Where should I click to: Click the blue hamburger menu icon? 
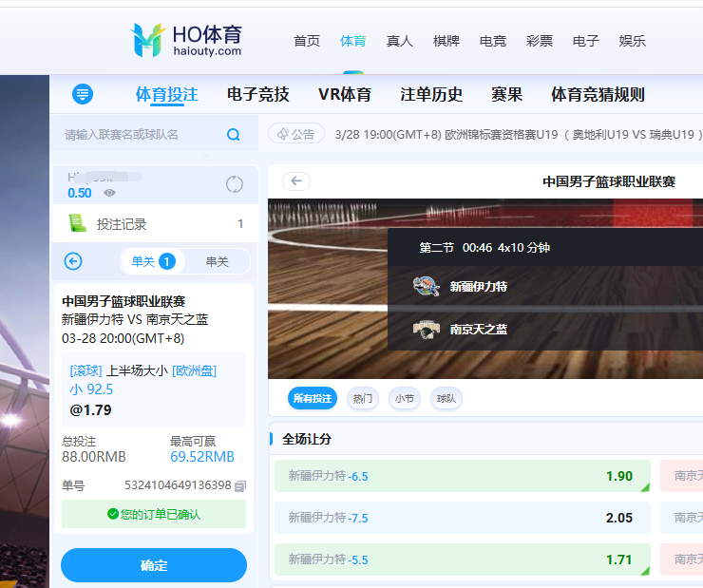pos(84,94)
